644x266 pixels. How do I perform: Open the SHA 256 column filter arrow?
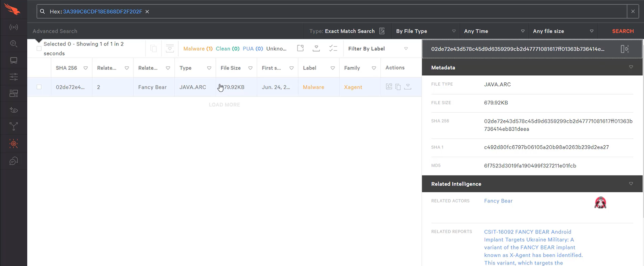85,68
